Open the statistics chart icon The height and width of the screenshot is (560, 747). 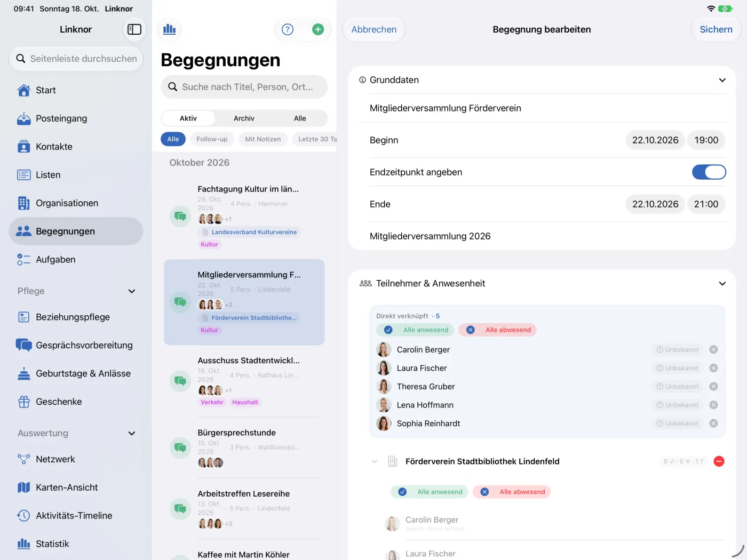[x=170, y=29]
